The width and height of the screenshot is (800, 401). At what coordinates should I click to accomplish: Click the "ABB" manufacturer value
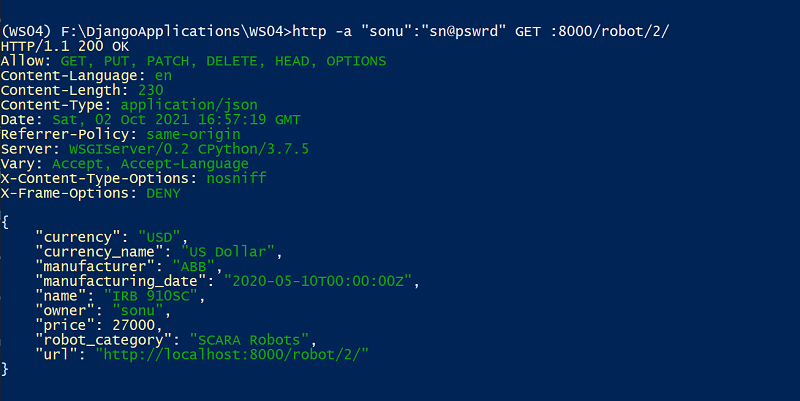194,266
